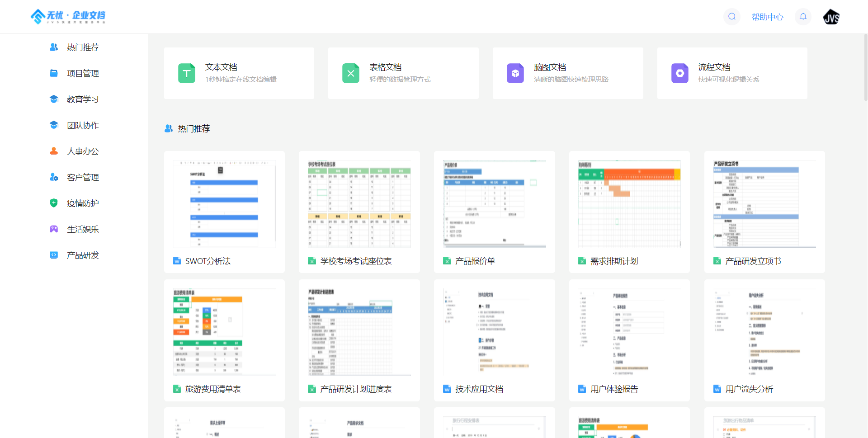
Task: Click the search icon in header
Action: [731, 17]
